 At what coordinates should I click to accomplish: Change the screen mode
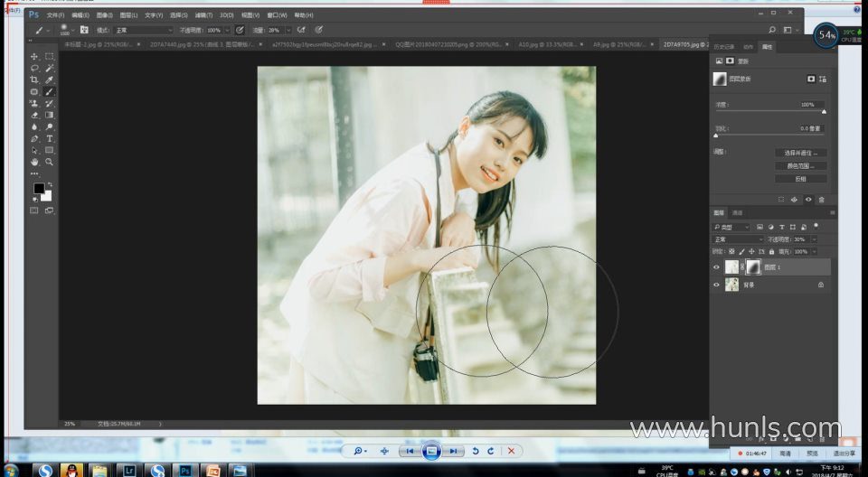coord(49,210)
